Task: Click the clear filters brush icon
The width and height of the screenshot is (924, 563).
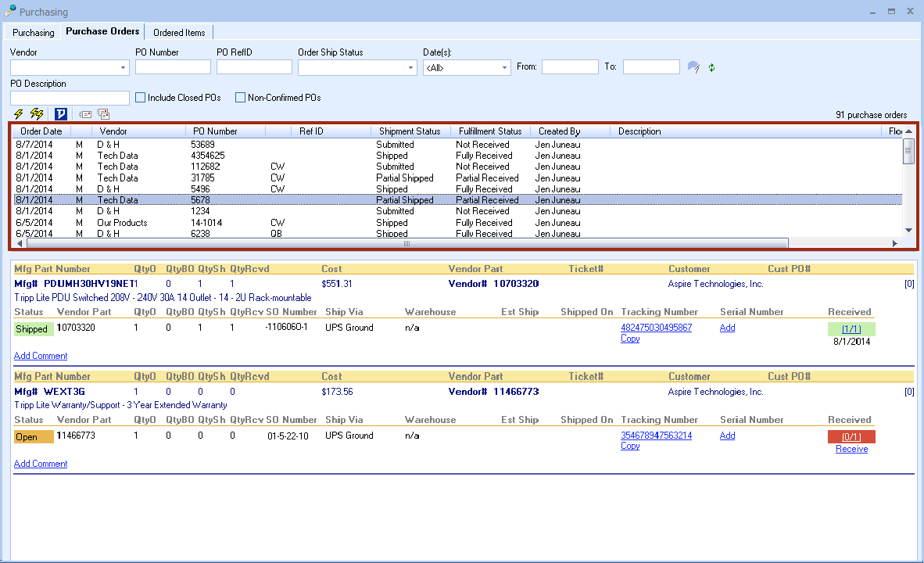Action: tap(693, 67)
